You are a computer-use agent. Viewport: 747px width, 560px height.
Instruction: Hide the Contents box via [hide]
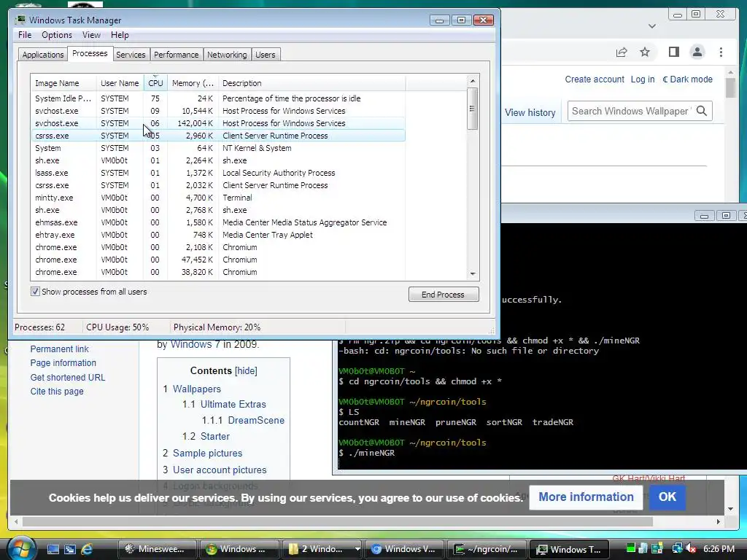coord(246,371)
